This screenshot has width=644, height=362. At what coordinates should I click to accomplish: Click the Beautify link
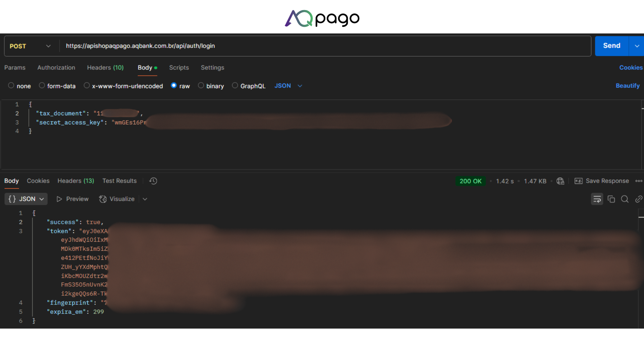628,86
